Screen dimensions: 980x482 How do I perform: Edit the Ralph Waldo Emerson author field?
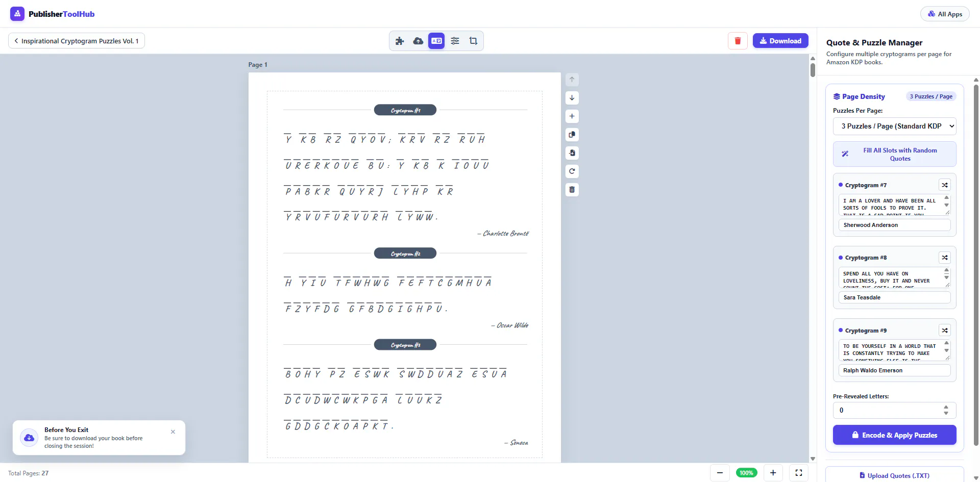click(894, 370)
